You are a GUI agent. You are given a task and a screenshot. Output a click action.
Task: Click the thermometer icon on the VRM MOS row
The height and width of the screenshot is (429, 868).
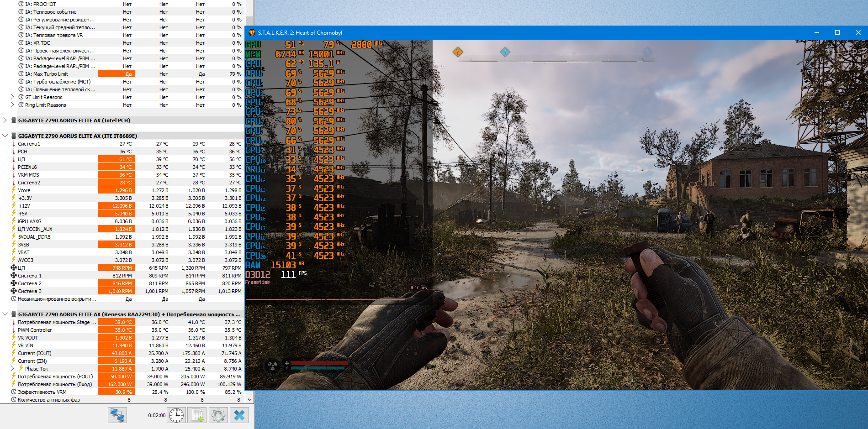(14, 175)
